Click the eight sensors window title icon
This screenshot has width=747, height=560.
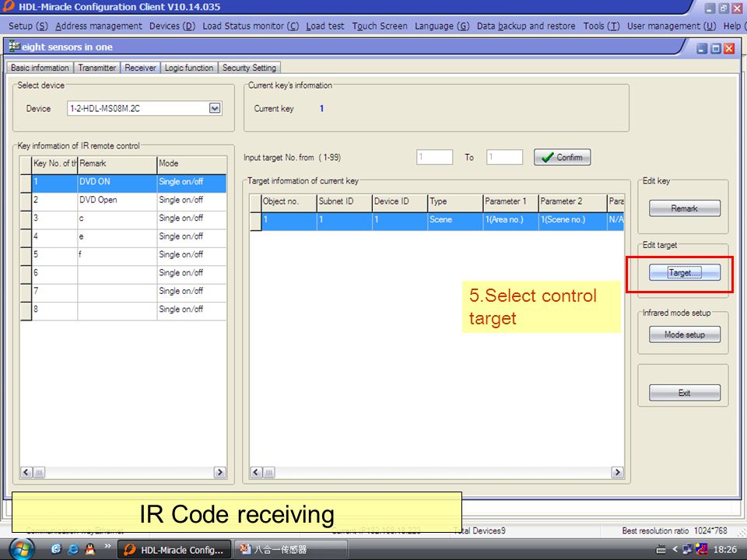(14, 47)
